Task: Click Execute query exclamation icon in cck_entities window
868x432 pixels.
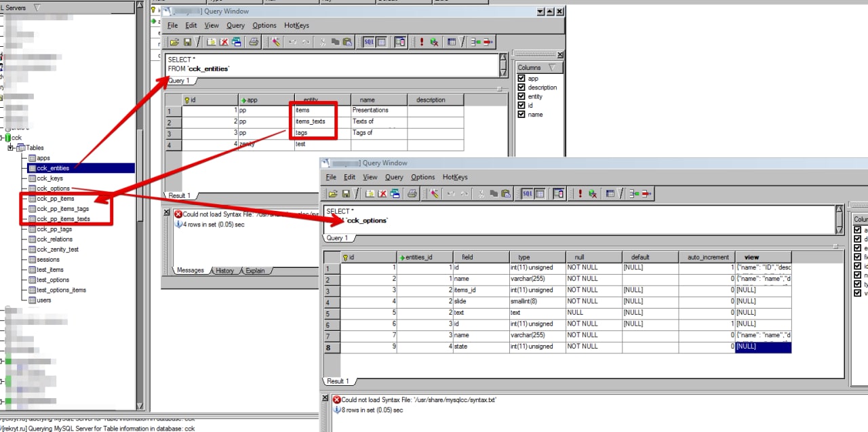Action: coord(421,42)
